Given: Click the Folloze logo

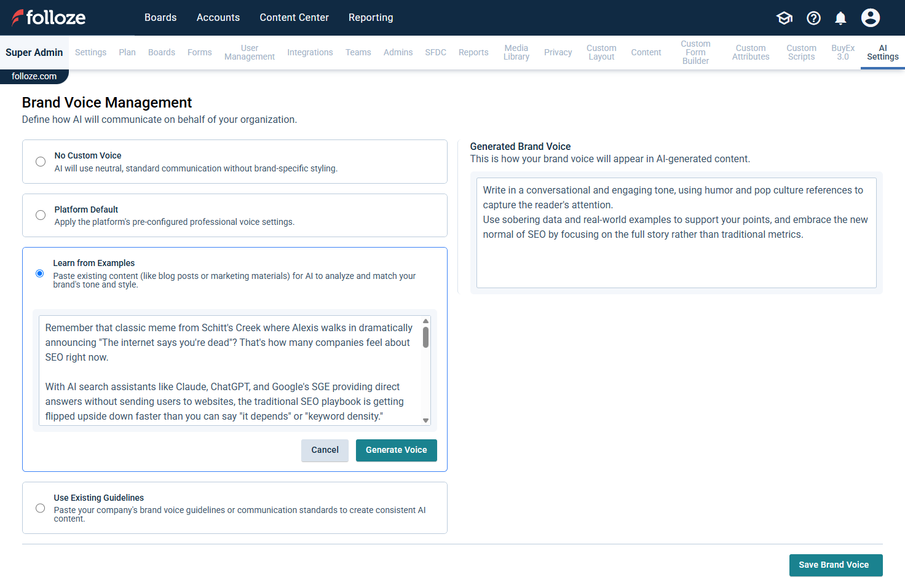Looking at the screenshot, I should [49, 18].
